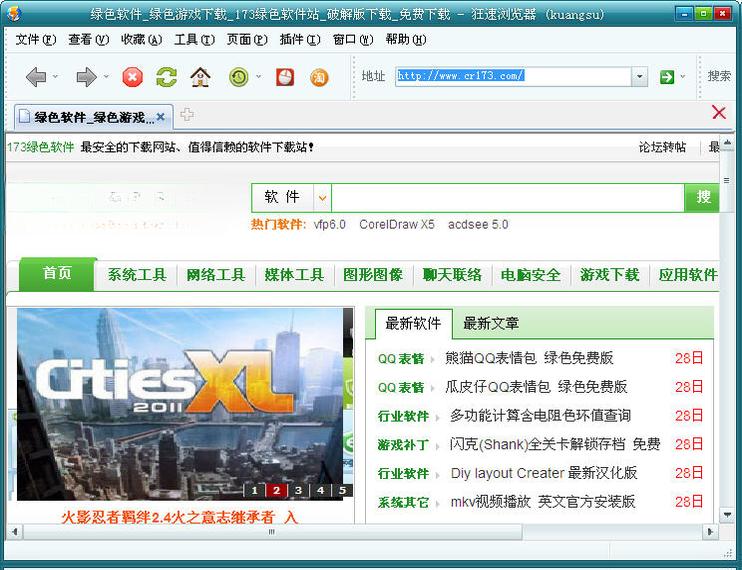Open the 插件(I) menu
Image resolution: width=742 pixels, height=570 pixels.
[x=300, y=39]
